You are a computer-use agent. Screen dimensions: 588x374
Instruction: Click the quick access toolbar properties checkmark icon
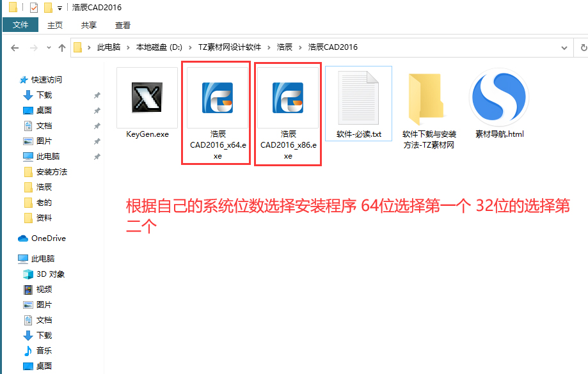pyautogui.click(x=34, y=8)
